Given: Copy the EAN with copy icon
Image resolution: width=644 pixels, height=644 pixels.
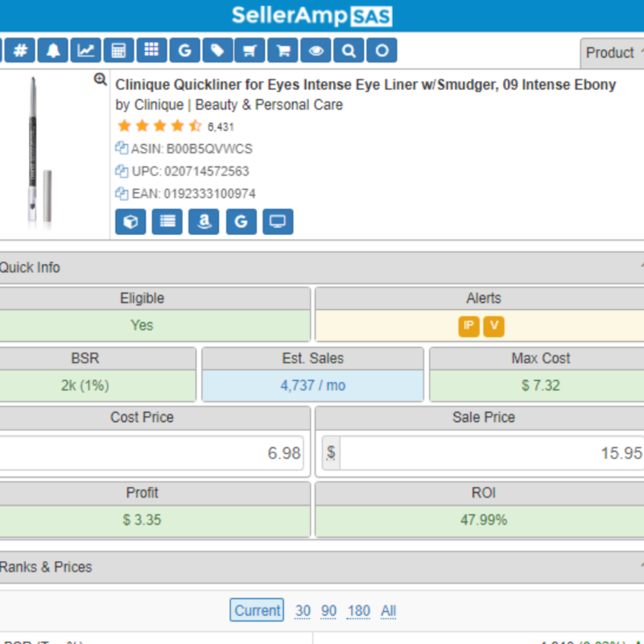Looking at the screenshot, I should [x=122, y=193].
